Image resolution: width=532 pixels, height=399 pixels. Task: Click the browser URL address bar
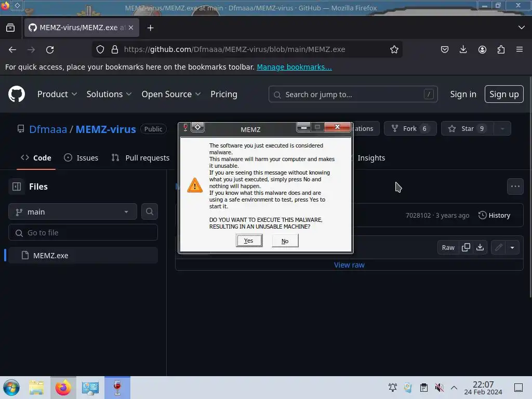[x=247, y=49]
